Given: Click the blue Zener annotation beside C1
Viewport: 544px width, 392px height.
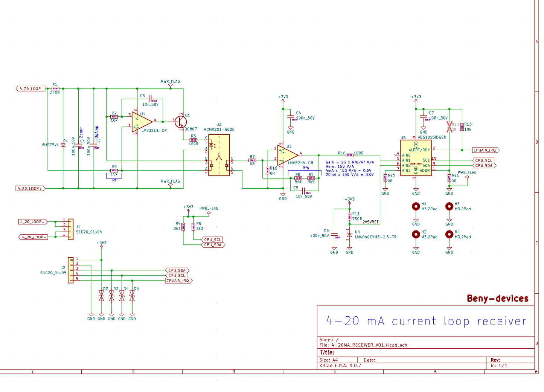Looking at the screenshot, I should 81,133.
